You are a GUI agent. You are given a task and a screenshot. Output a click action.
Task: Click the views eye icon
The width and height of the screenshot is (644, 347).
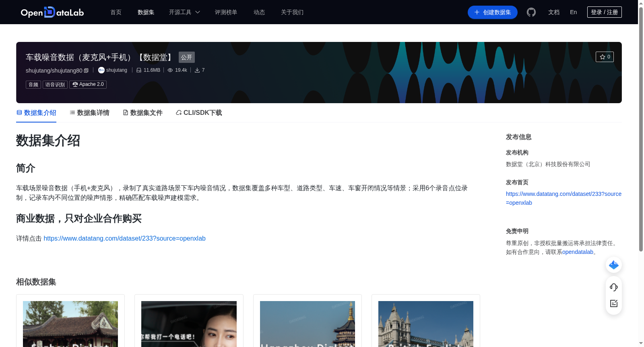tap(170, 70)
